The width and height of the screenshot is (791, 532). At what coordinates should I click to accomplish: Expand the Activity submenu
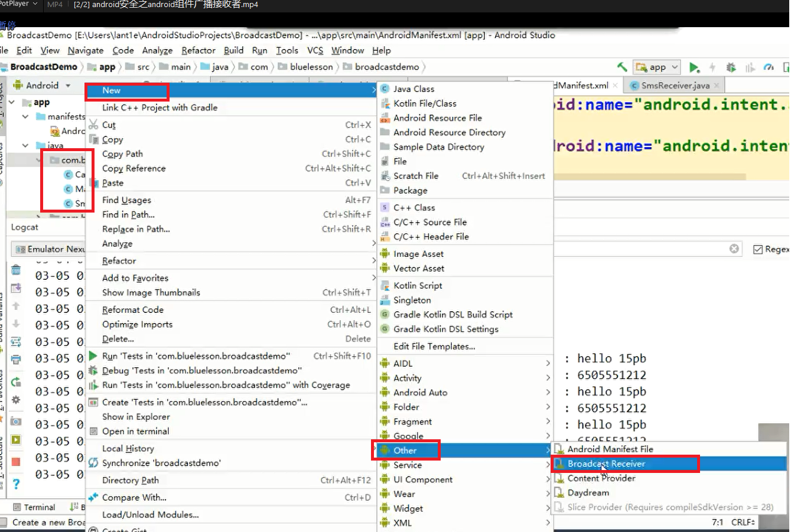click(x=465, y=378)
